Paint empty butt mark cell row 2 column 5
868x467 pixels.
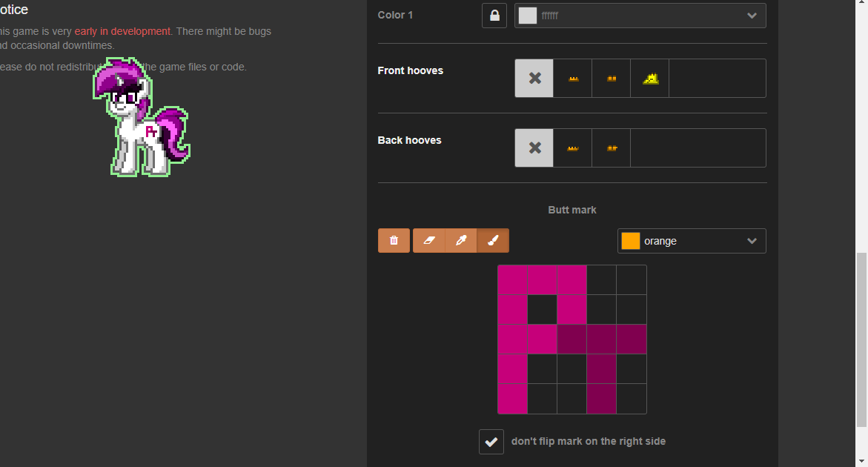point(632,309)
